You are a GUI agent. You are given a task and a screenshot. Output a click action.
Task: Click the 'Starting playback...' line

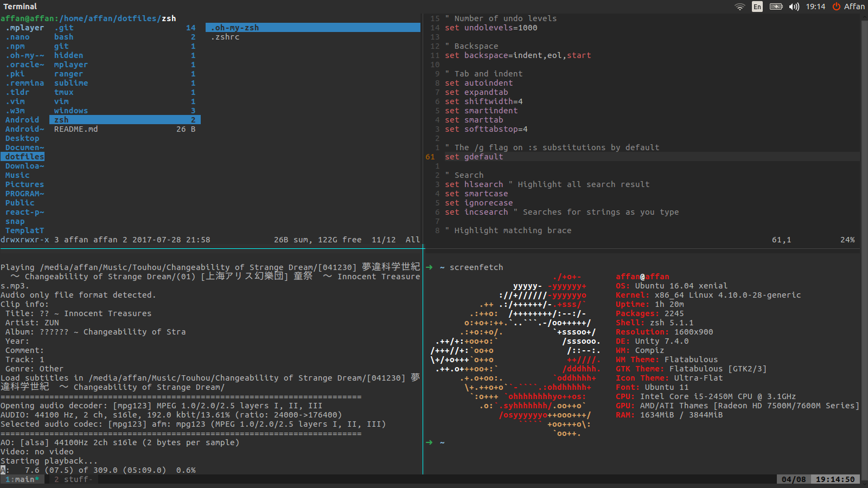(x=49, y=461)
